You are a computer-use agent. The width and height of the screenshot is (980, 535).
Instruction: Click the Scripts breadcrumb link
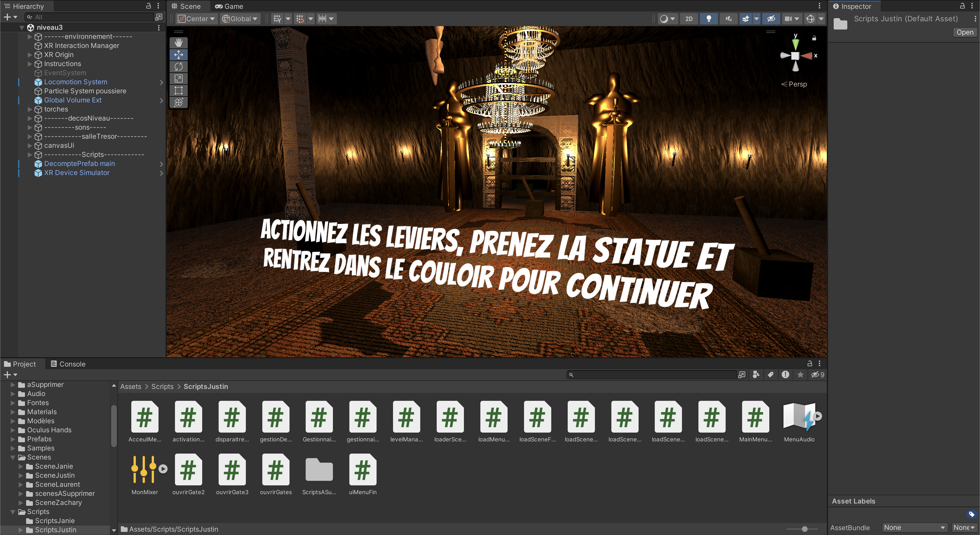point(162,386)
